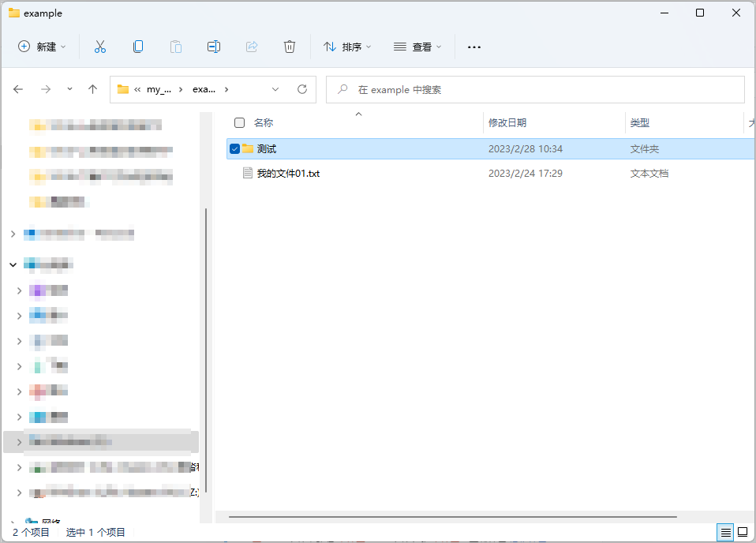
Task: Click the Copy icon in toolbar
Action: (138, 47)
